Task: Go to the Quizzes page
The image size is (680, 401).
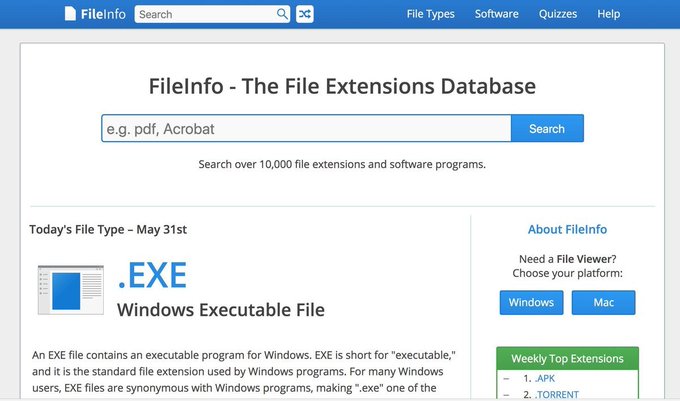Action: 558,14
